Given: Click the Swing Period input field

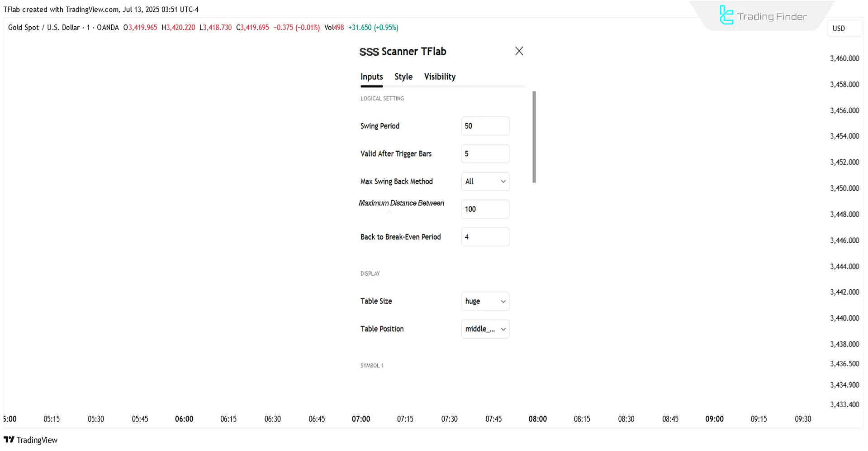Looking at the screenshot, I should coord(485,126).
